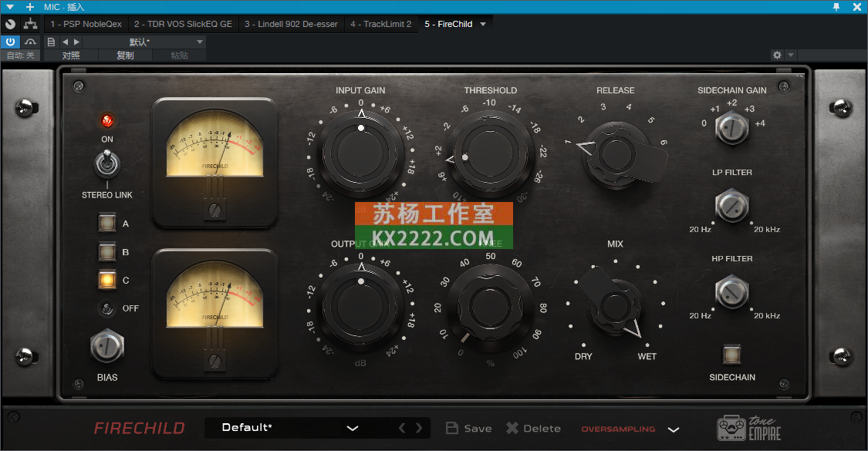
Task: Click the OUTPUT GAIN knob
Action: point(361,307)
